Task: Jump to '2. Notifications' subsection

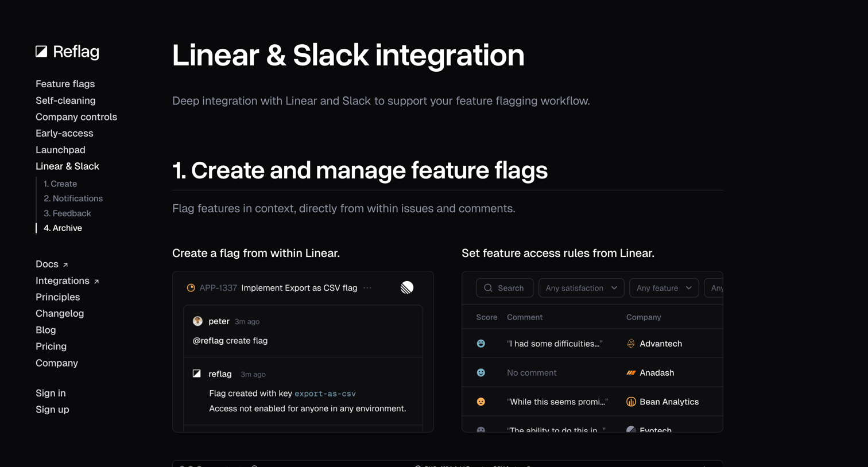Action: [73, 199]
